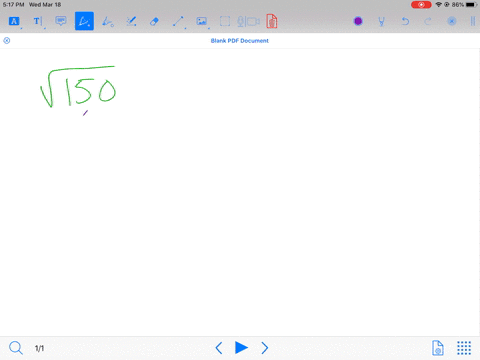This screenshot has height=360, width=480.
Task: Open document view settings icon
Action: click(x=438, y=348)
